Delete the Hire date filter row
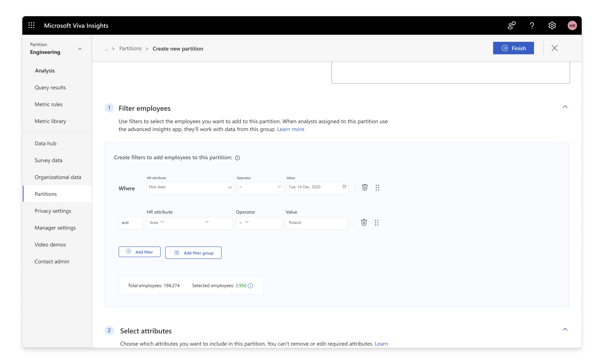Screen dimensions: 604x364 (365, 187)
